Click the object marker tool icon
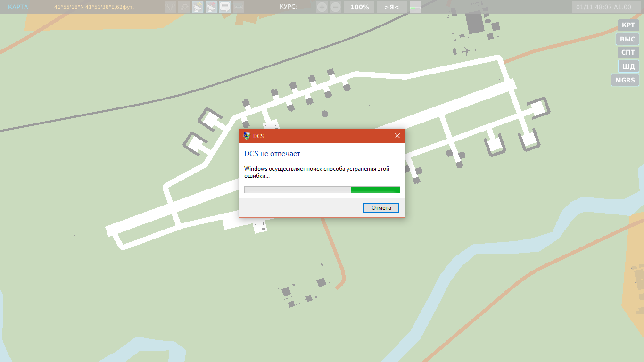 184,7
